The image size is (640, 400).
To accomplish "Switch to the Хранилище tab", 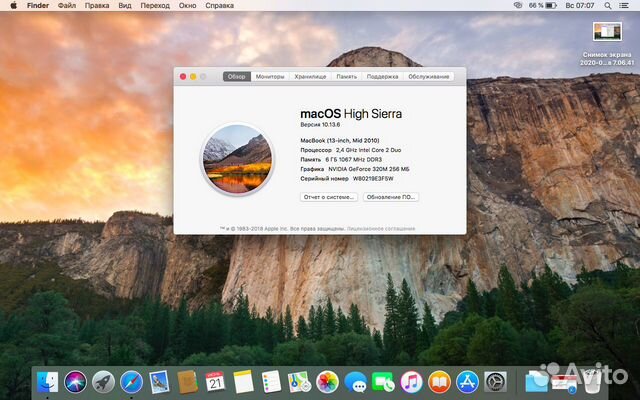I will 310,76.
